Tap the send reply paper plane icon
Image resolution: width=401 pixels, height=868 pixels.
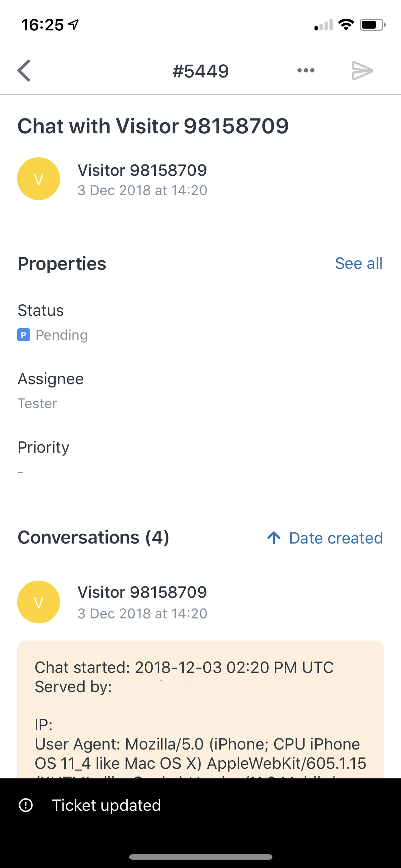tap(362, 70)
